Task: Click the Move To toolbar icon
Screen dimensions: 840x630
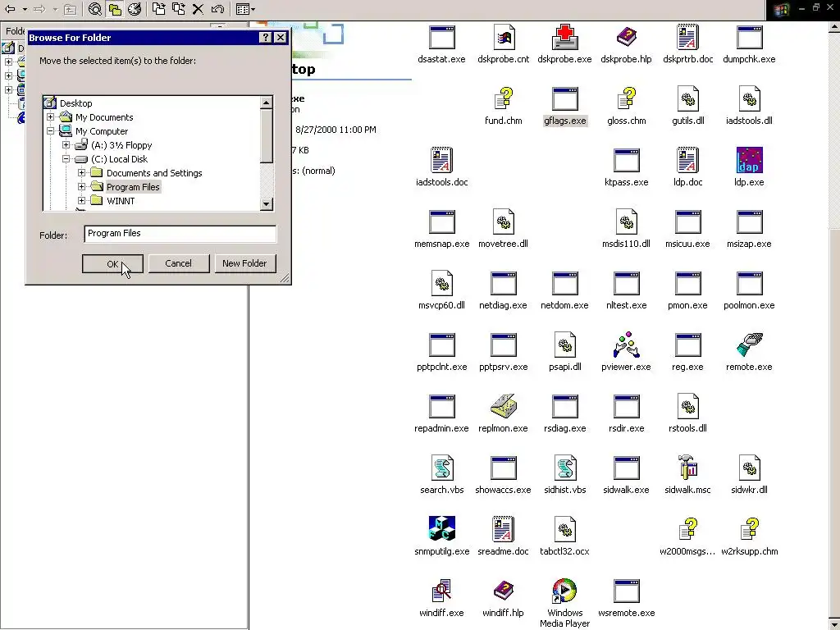Action: [158, 9]
